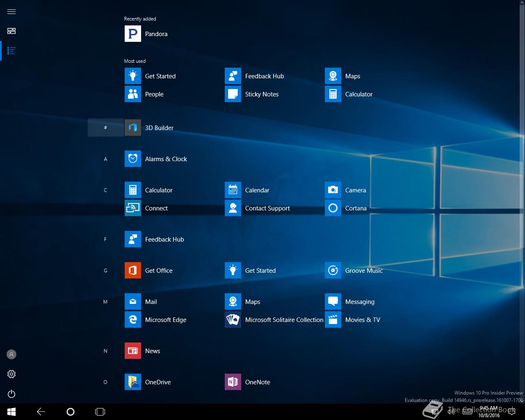Screen dimensions: 525x420
Task: Open Settings via the gear icon
Action: 11,374
